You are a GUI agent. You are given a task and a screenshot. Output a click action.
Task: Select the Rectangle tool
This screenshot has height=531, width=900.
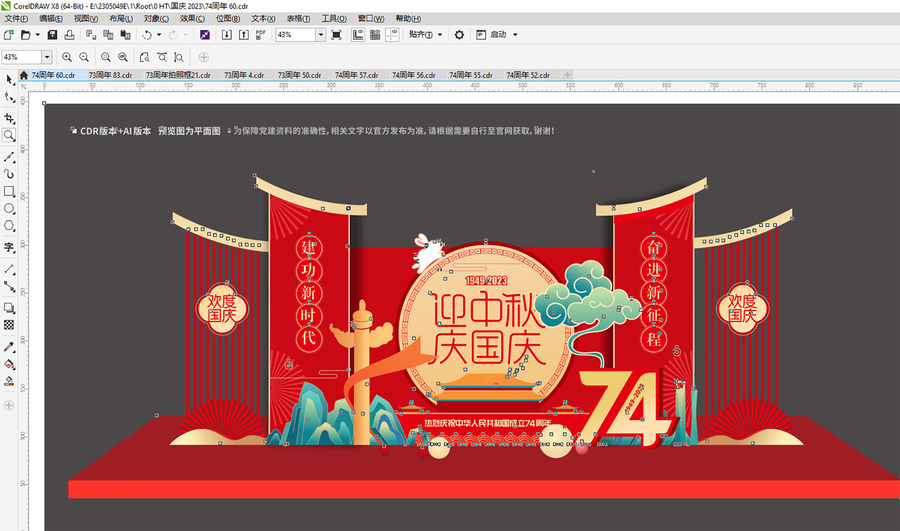pyautogui.click(x=9, y=191)
